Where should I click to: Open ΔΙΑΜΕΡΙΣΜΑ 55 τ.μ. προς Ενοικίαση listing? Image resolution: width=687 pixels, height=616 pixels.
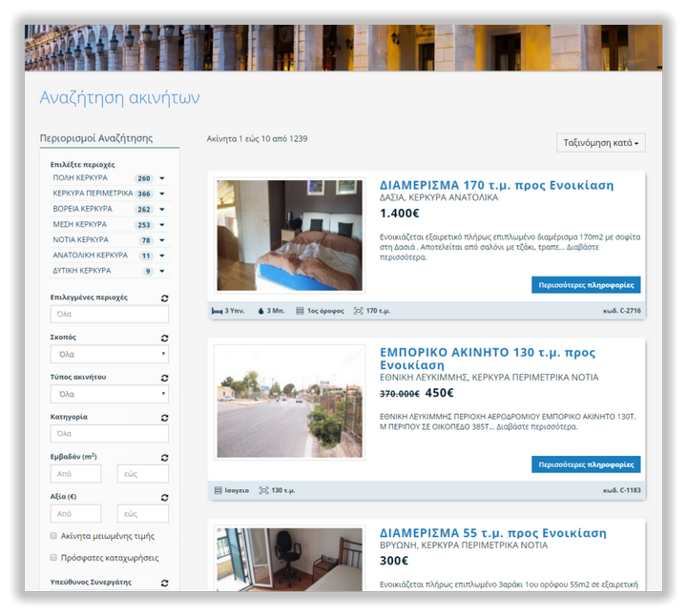click(493, 533)
